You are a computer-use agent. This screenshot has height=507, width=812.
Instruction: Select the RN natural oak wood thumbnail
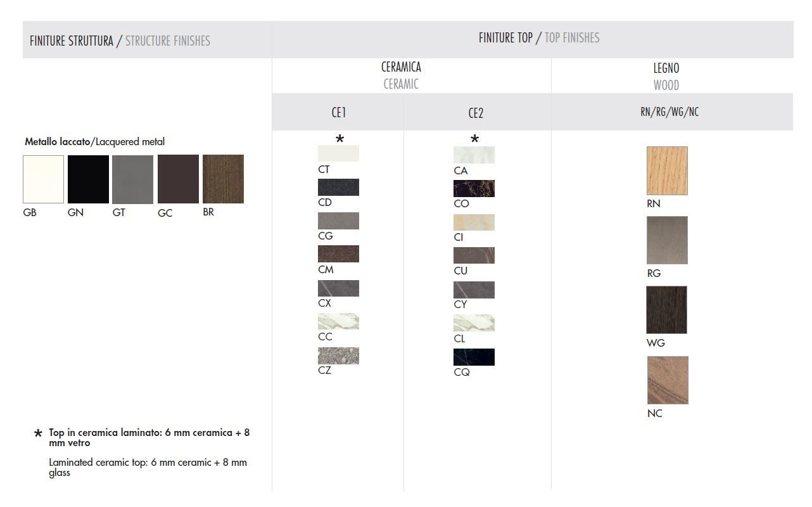pos(667,171)
